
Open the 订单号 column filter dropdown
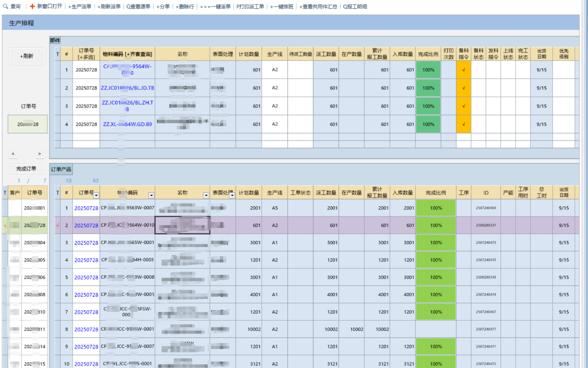(96, 195)
